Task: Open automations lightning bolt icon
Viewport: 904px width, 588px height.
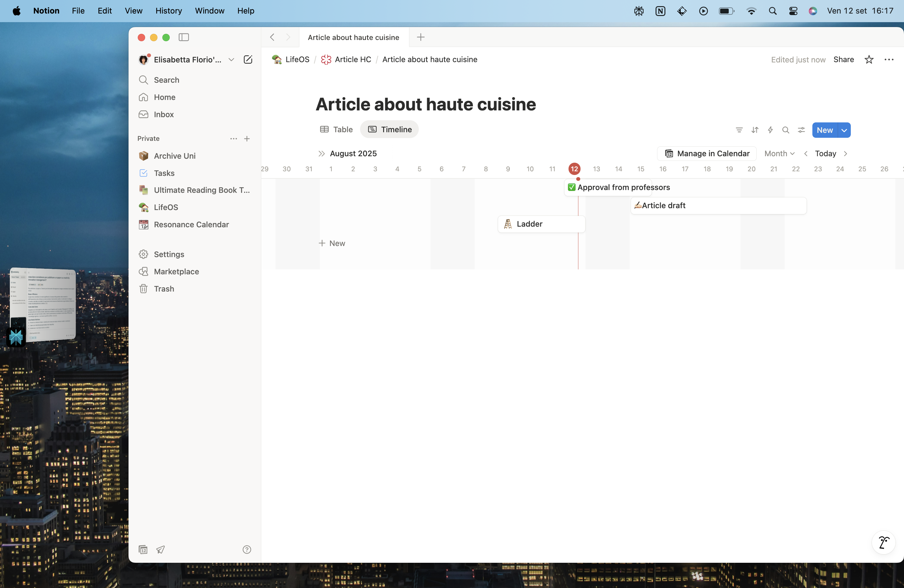Action: pyautogui.click(x=770, y=130)
